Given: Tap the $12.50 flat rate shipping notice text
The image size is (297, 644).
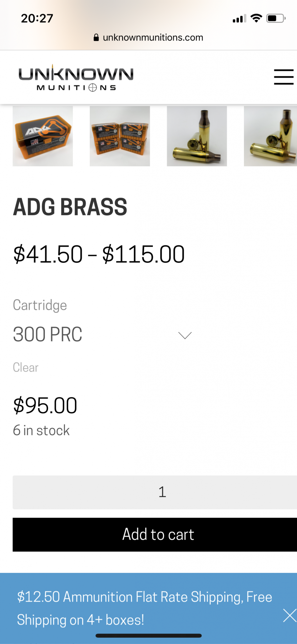Looking at the screenshot, I should pyautogui.click(x=144, y=608).
